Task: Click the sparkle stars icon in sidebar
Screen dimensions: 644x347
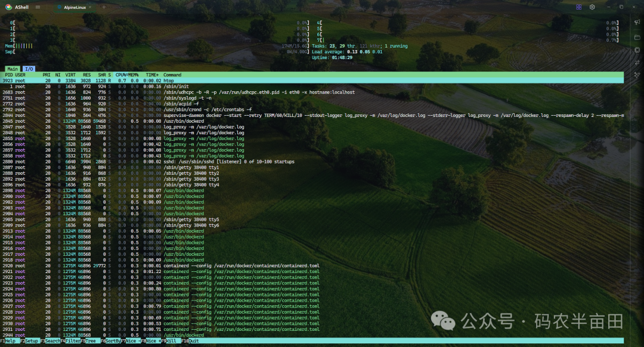Action: click(637, 75)
